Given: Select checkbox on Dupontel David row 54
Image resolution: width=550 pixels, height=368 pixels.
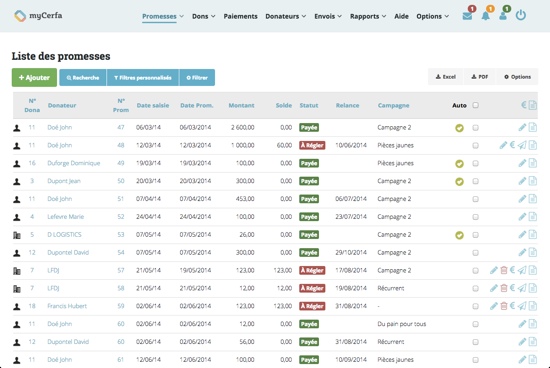Looking at the screenshot, I should point(475,253).
